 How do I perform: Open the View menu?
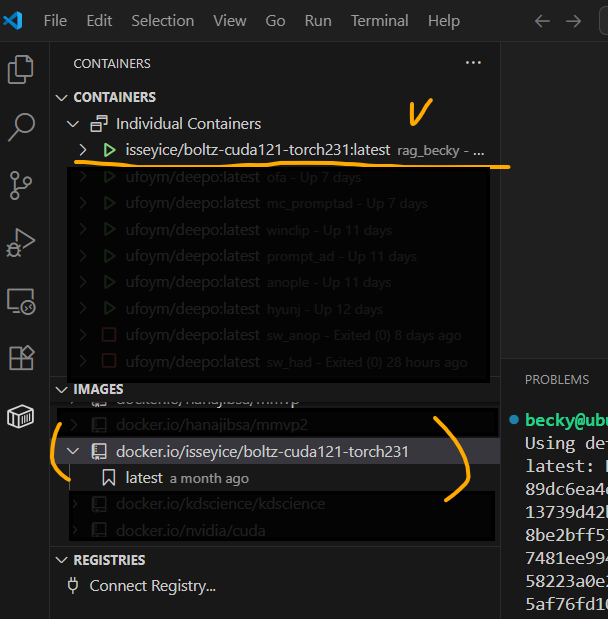point(230,21)
